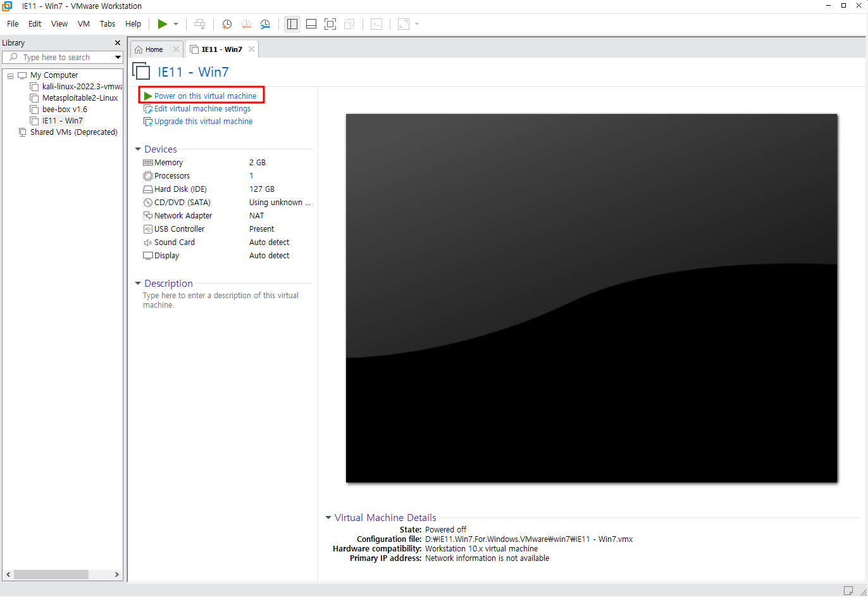
Task: Select Metasploitable2-Linux in library
Action: [x=80, y=98]
